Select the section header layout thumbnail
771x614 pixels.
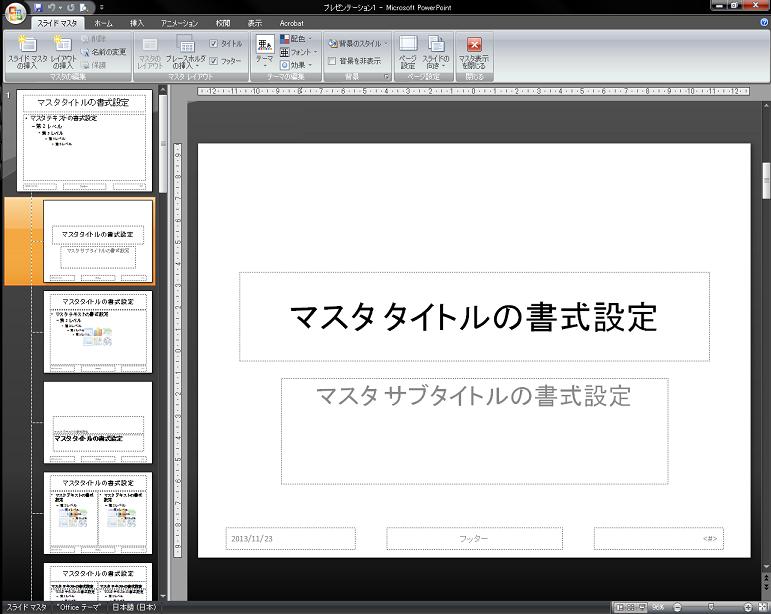(98, 422)
